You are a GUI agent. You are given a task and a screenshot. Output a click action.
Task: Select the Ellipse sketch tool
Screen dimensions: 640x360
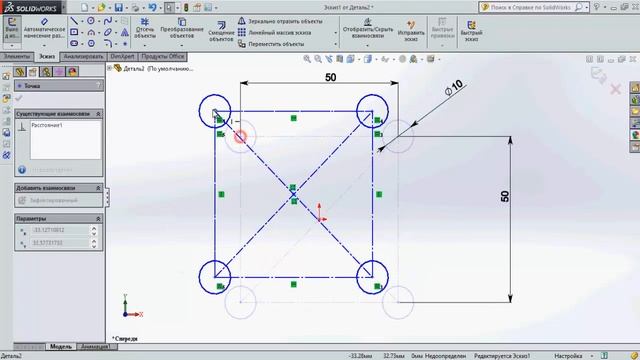[107, 32]
